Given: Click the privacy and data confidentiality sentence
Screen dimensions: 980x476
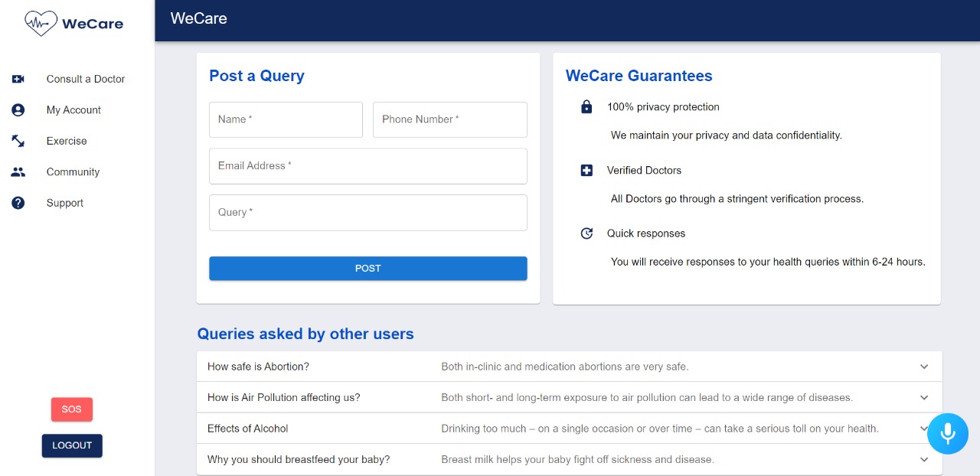Looking at the screenshot, I should 727,135.
